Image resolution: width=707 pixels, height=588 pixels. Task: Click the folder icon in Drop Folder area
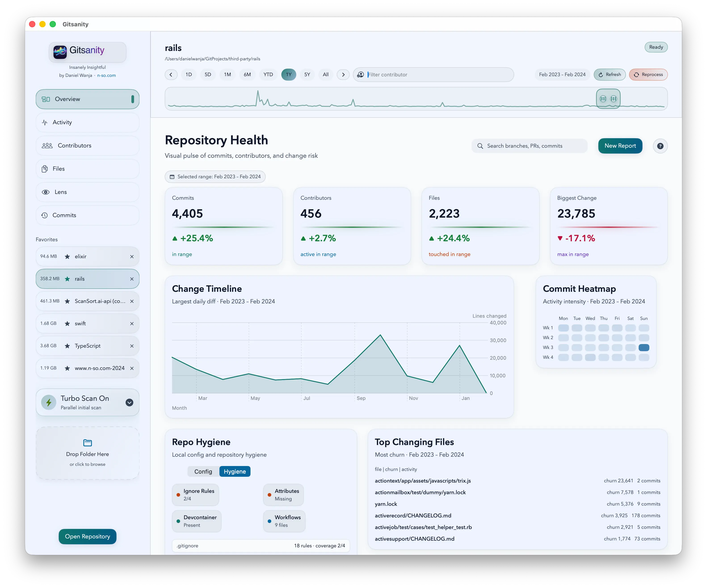[x=88, y=443]
